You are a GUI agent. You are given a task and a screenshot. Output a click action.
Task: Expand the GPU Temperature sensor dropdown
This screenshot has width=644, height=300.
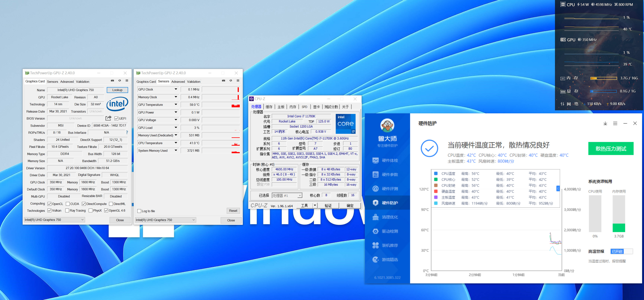pos(176,104)
